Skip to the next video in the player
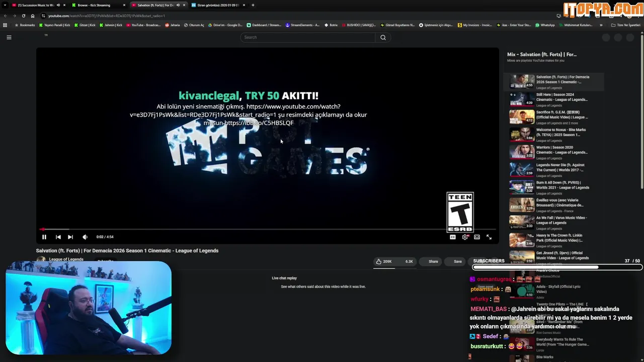This screenshot has height=362, width=644. [x=70, y=237]
